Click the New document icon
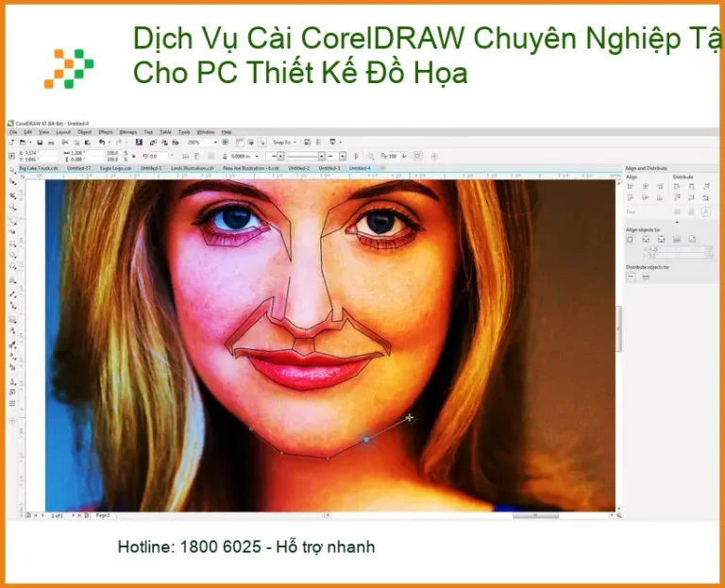This screenshot has width=725, height=588. [x=11, y=143]
